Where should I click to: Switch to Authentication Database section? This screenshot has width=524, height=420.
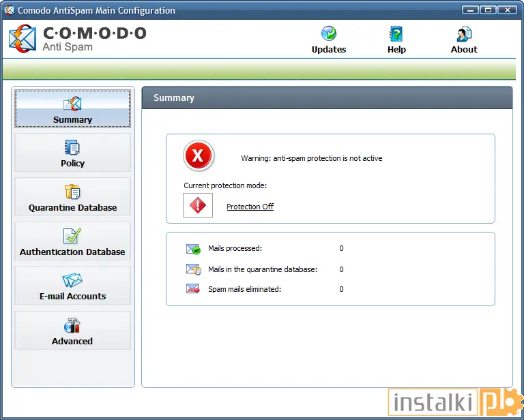pos(72,241)
